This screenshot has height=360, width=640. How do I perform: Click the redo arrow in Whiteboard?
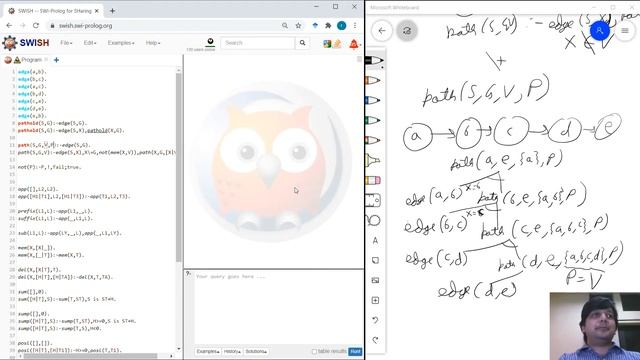[x=375, y=340]
